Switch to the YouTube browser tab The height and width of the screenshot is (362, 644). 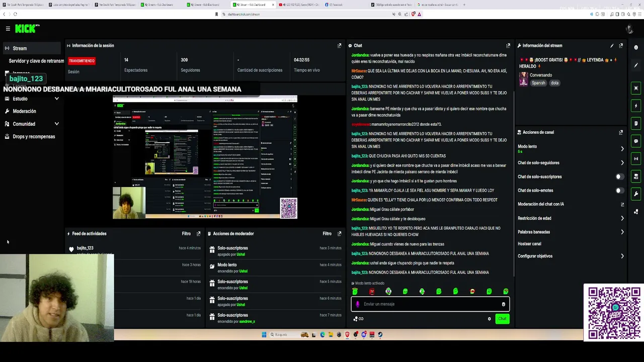click(x=299, y=5)
